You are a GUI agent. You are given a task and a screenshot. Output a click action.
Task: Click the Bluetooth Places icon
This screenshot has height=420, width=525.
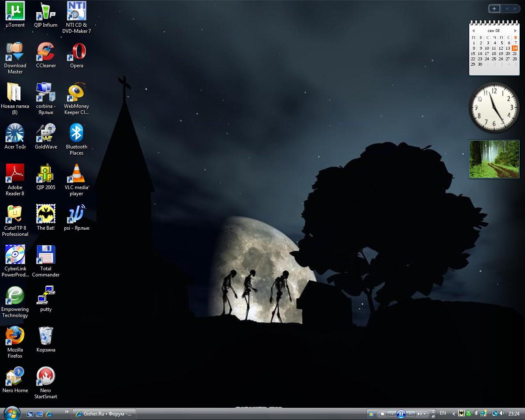[76, 133]
